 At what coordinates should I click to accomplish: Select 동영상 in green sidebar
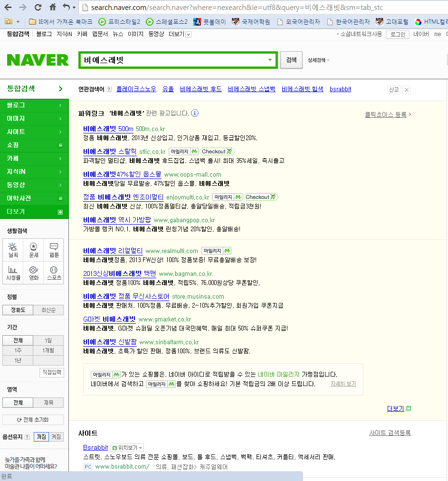pyautogui.click(x=34, y=185)
